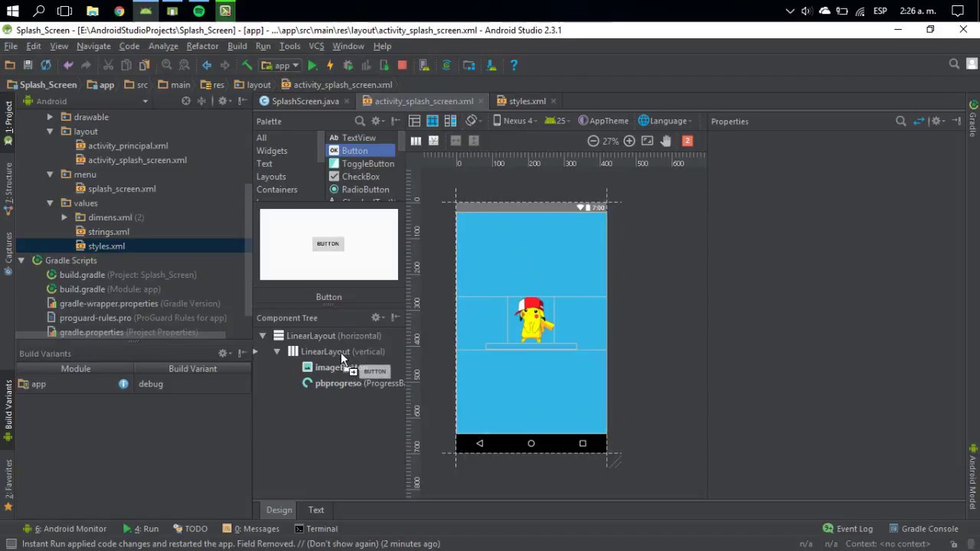Select the ToggleButton palette widget
This screenshot has width=980, height=551.
(361, 164)
